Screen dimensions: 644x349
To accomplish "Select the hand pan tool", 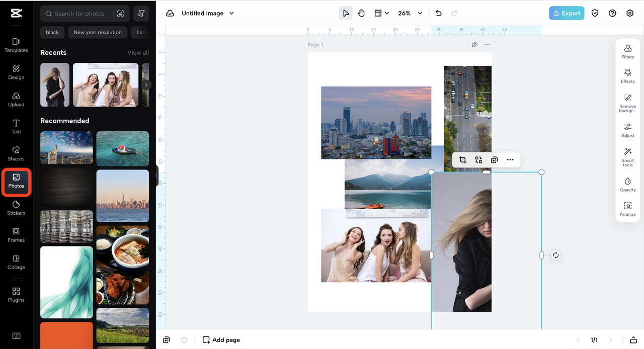I will click(x=361, y=13).
